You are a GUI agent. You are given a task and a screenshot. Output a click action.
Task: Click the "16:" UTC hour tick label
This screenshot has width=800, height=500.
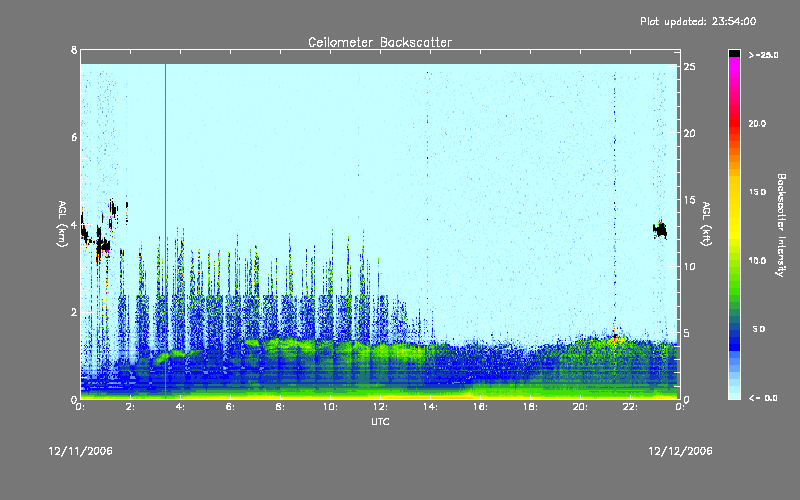[481, 407]
